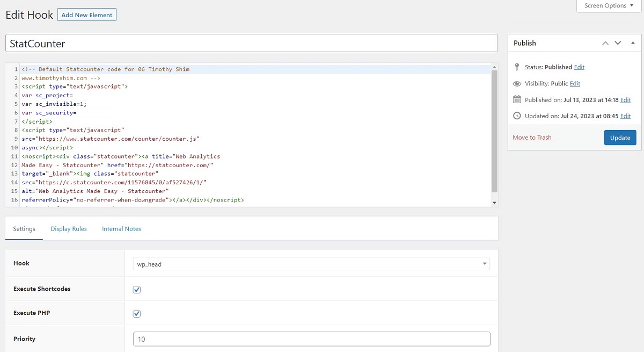Click the 'async></script>' code line
Viewport: 644px width, 352px height.
click(x=47, y=147)
